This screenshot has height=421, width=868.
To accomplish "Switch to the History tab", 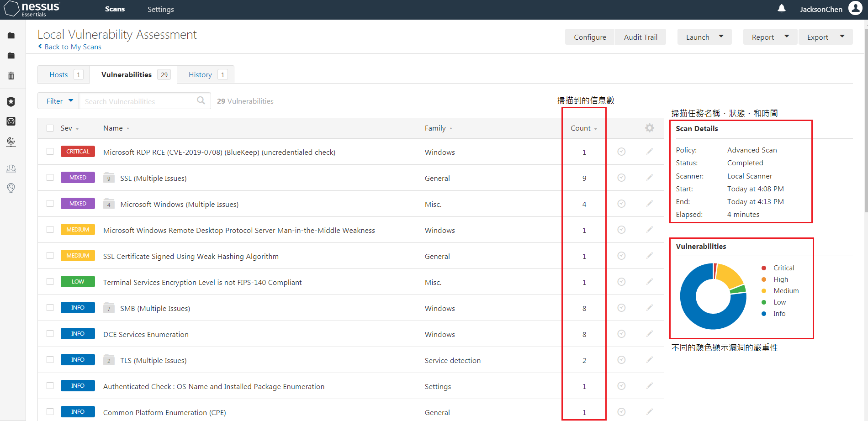I will click(x=206, y=74).
